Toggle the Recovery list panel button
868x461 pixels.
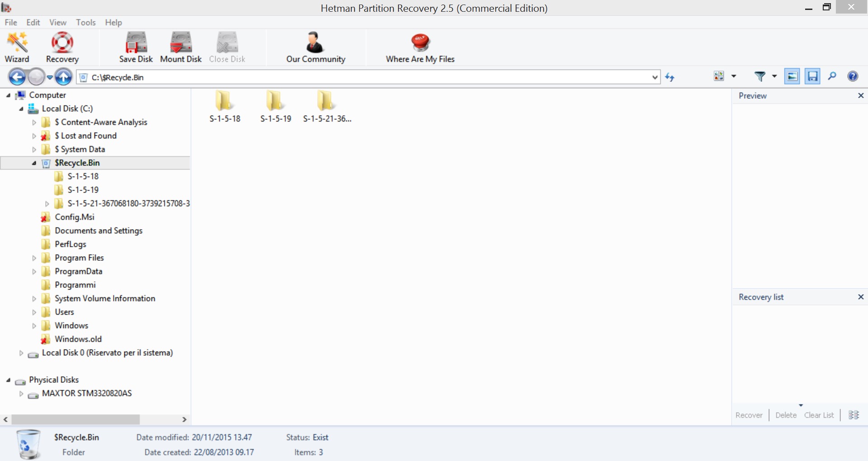pyautogui.click(x=812, y=76)
